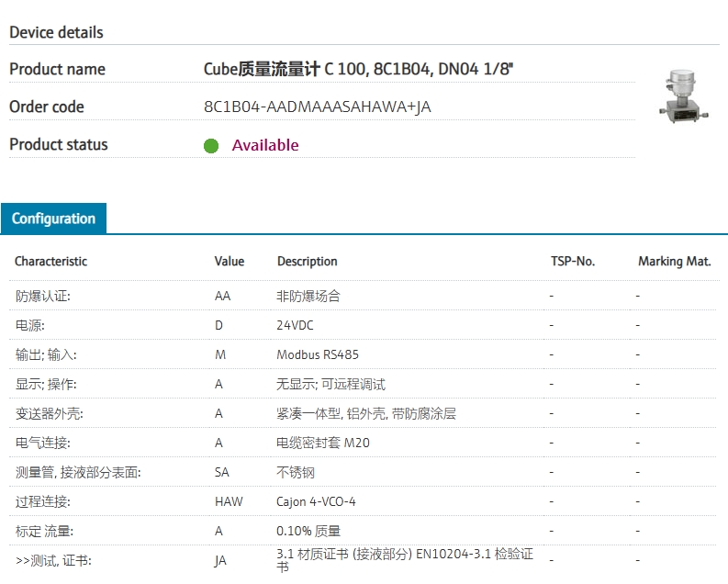Screen dimensions: 728x584
Task: Open the Configuration tab
Action: (x=53, y=219)
